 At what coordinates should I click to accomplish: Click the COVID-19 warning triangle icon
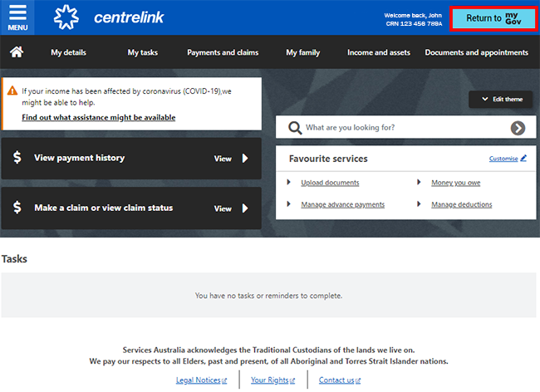pyautogui.click(x=12, y=91)
